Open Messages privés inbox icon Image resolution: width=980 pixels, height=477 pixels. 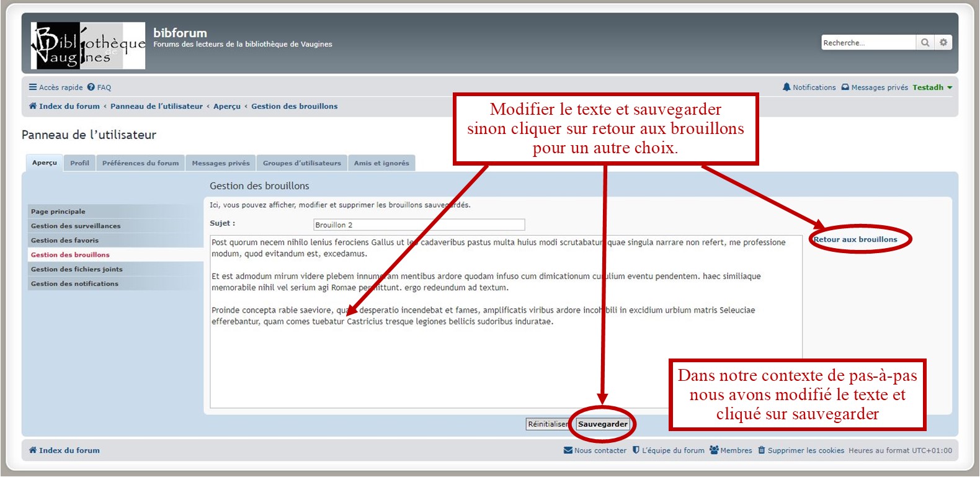(x=845, y=87)
